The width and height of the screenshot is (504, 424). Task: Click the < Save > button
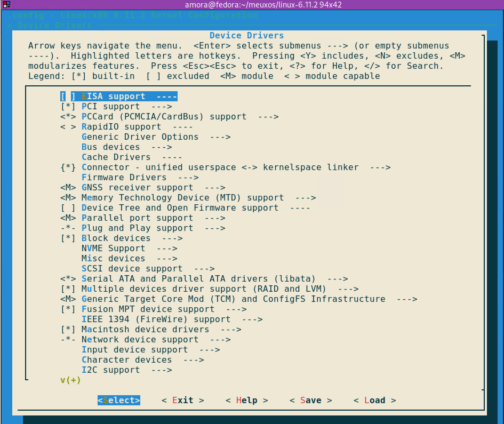tap(310, 400)
